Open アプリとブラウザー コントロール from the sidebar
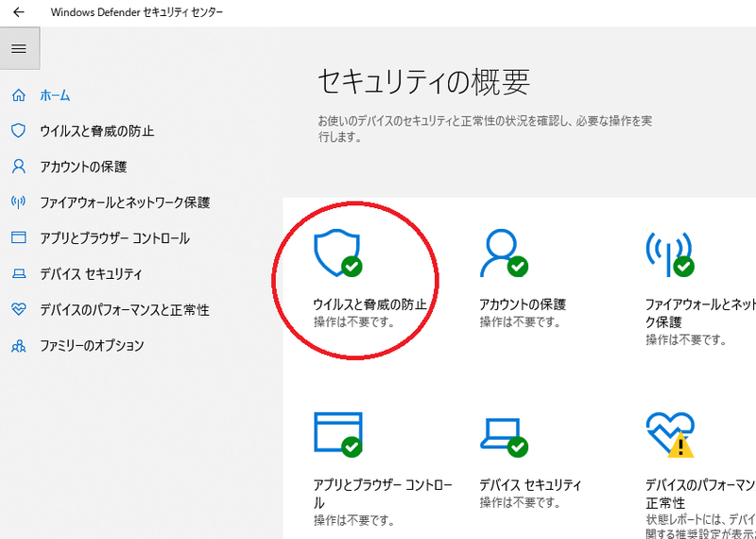756x539 pixels. [x=114, y=238]
